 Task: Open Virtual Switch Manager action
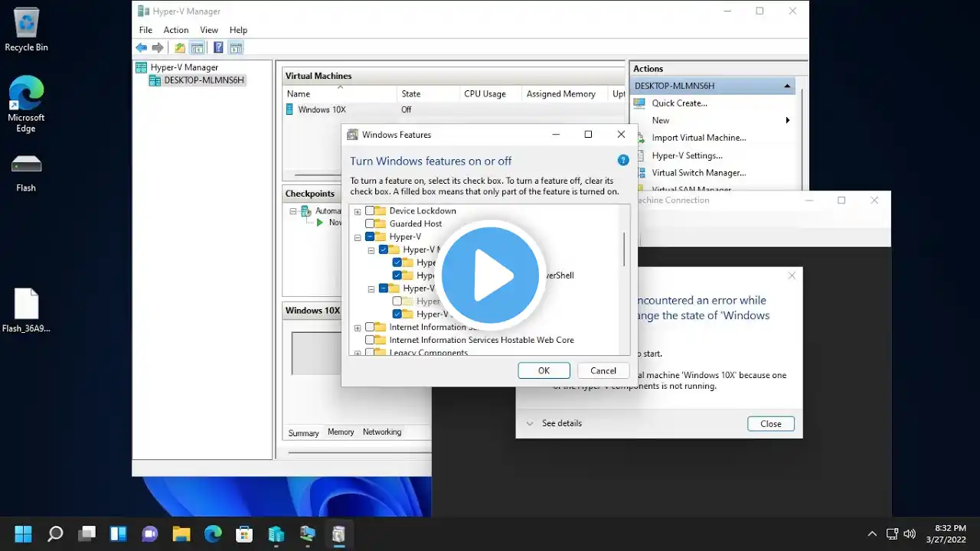pyautogui.click(x=699, y=173)
